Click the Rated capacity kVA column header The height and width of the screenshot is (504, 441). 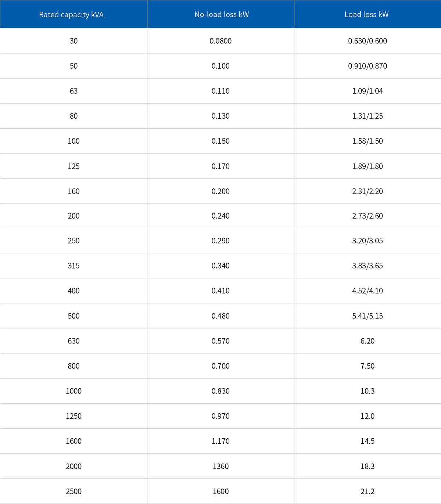71,15
